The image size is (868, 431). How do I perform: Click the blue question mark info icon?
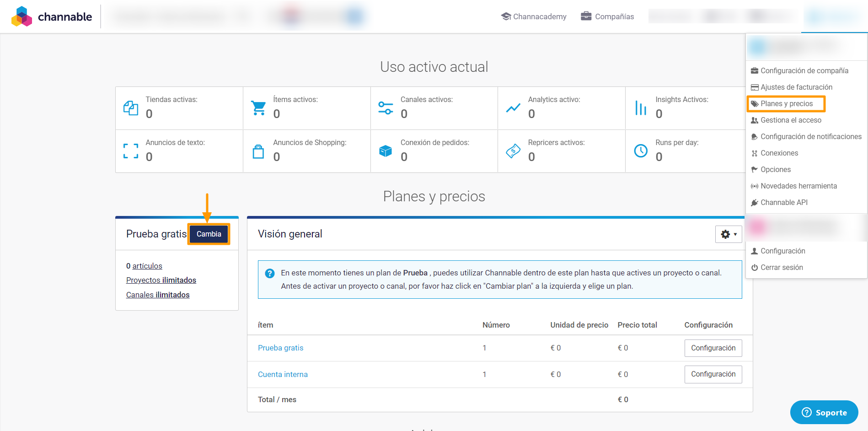click(270, 273)
